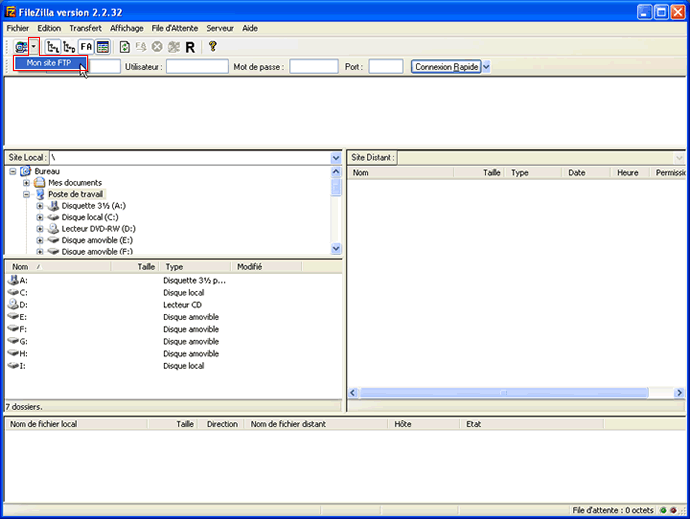Screen dimensions: 690x519
Task: Open the Fichier menu
Action: coord(18,28)
